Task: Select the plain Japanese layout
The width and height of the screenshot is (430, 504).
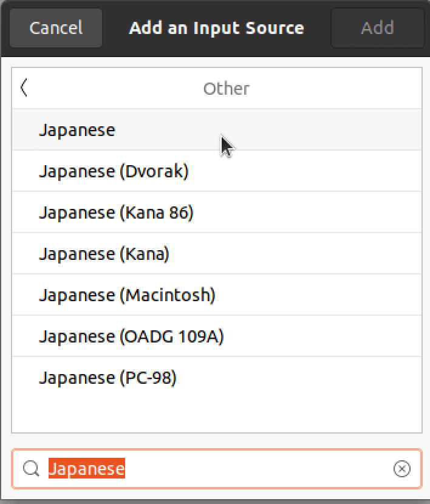Action: pyautogui.click(x=217, y=130)
